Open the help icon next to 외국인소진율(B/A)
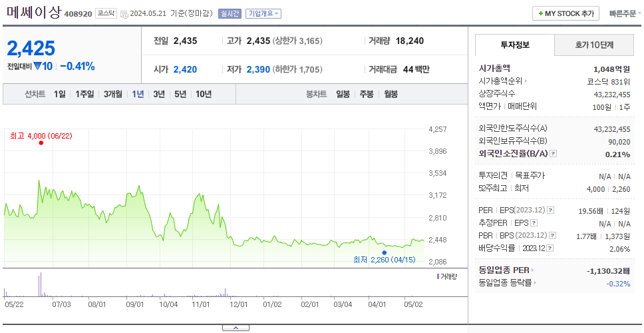Viewport: 644px width, 333px height. (554, 154)
